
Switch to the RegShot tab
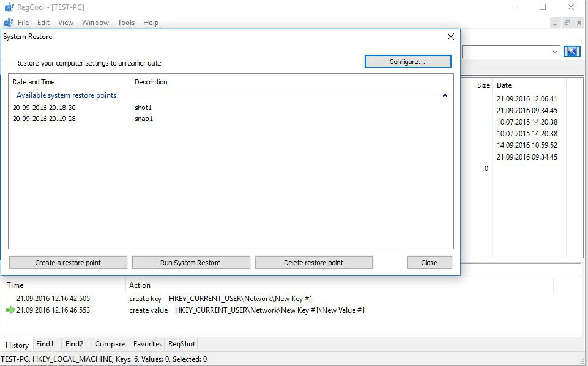click(181, 344)
